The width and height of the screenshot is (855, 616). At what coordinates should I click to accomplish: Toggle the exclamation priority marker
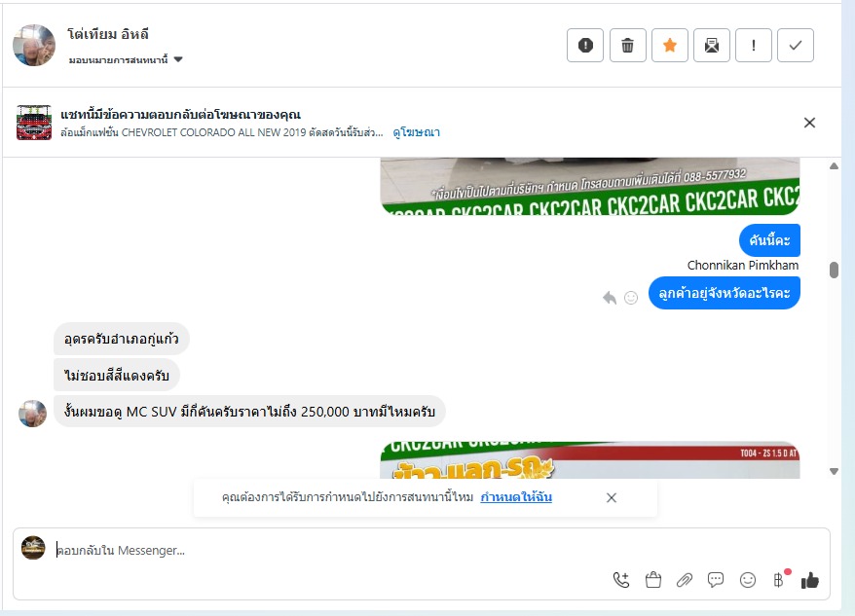tap(754, 45)
